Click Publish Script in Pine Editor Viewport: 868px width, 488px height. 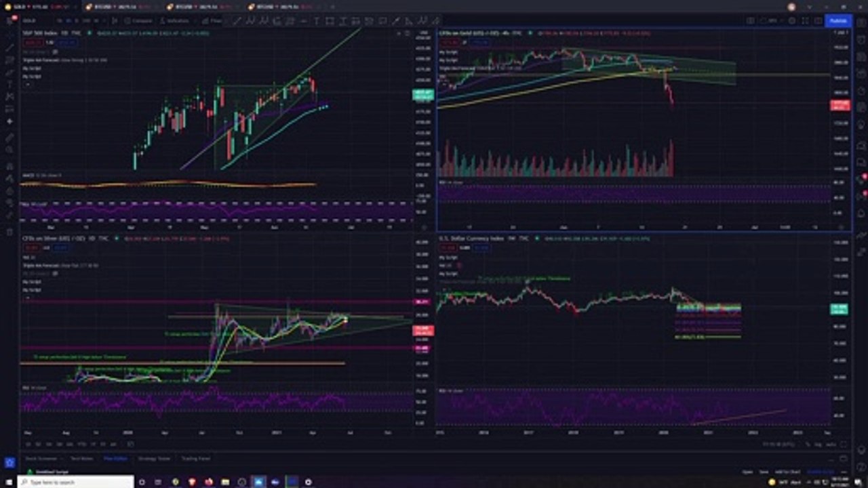(821, 472)
